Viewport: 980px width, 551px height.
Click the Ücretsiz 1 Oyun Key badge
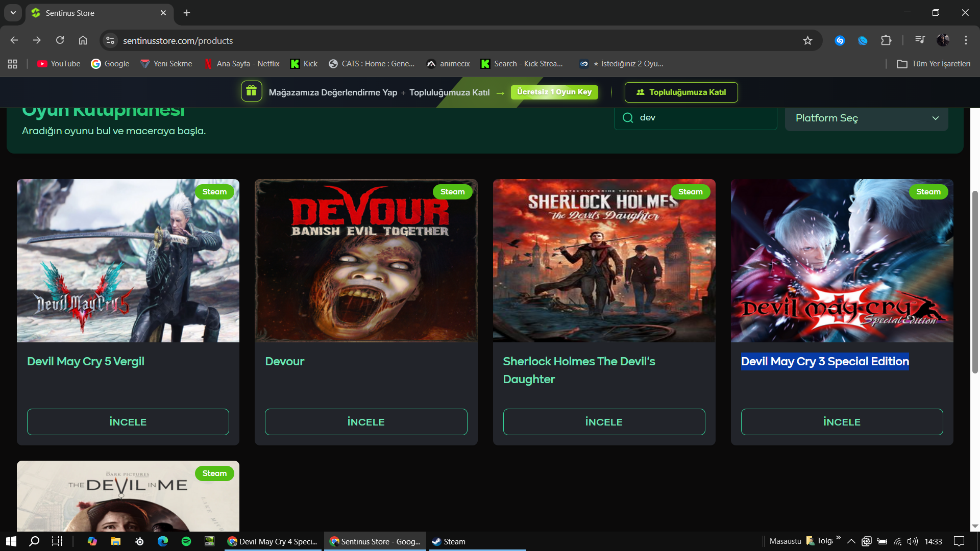(554, 92)
